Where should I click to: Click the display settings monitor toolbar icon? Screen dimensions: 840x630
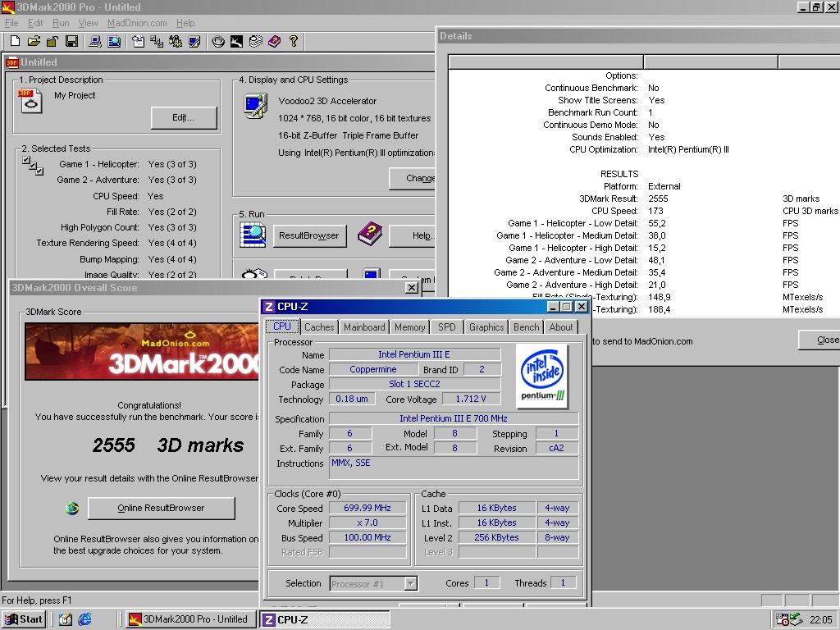194,41
